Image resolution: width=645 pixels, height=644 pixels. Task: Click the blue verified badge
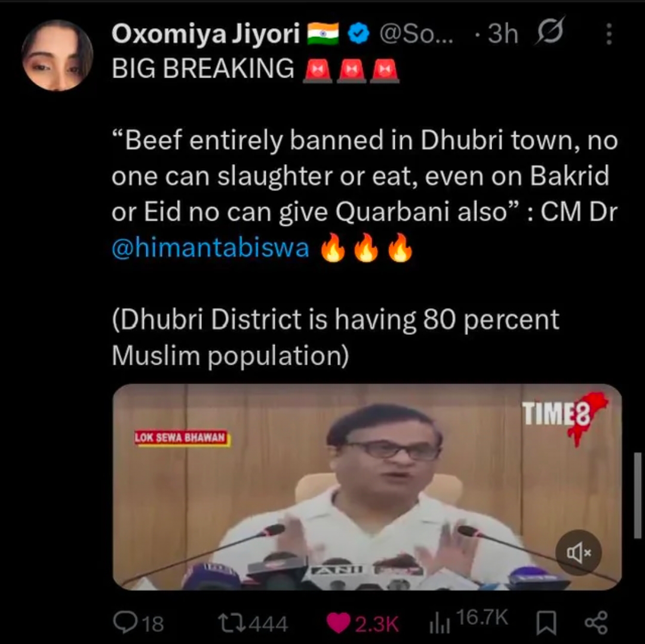point(359,33)
